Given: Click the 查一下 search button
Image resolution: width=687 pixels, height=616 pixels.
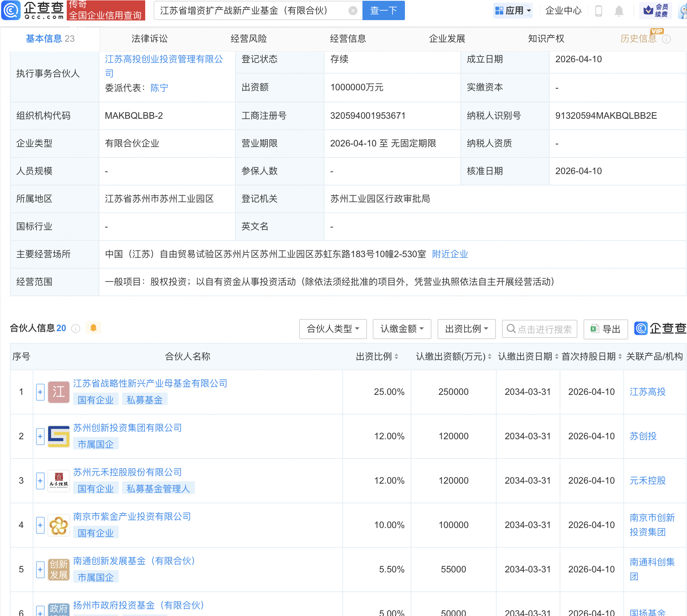Looking at the screenshot, I should point(383,11).
